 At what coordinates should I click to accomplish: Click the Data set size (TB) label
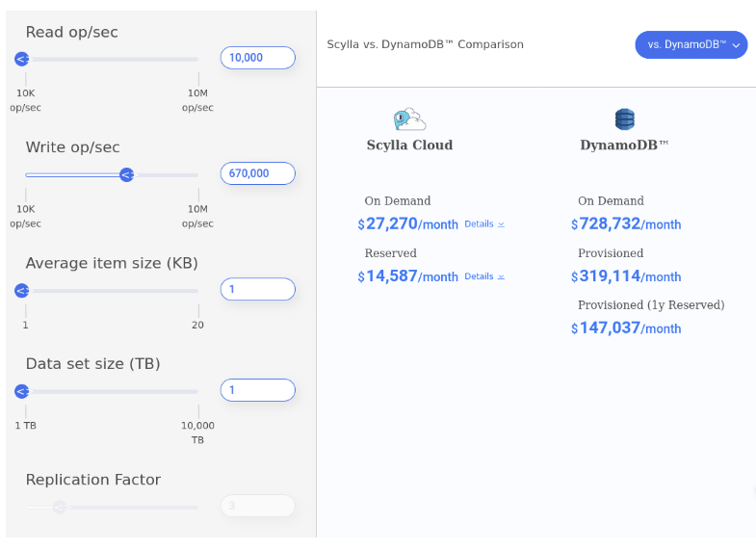pyautogui.click(x=93, y=364)
